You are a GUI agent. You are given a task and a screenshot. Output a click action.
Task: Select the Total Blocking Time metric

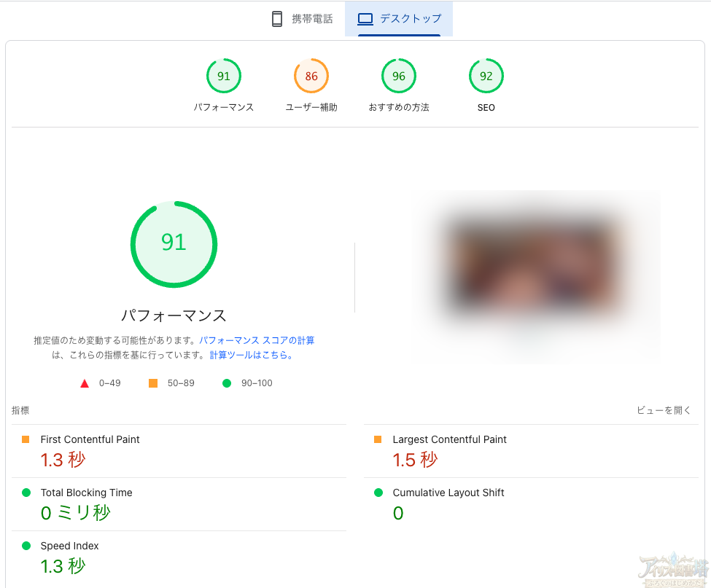click(86, 493)
